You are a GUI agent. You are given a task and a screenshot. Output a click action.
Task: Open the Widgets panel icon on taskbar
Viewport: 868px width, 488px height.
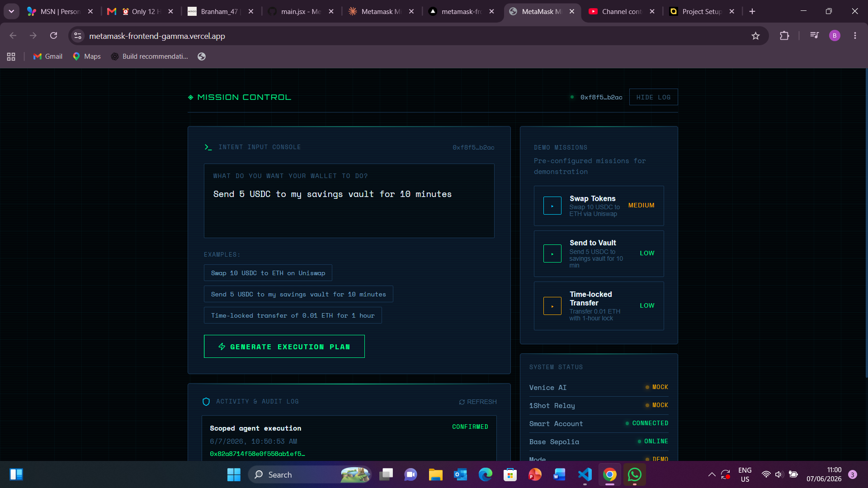point(16,474)
